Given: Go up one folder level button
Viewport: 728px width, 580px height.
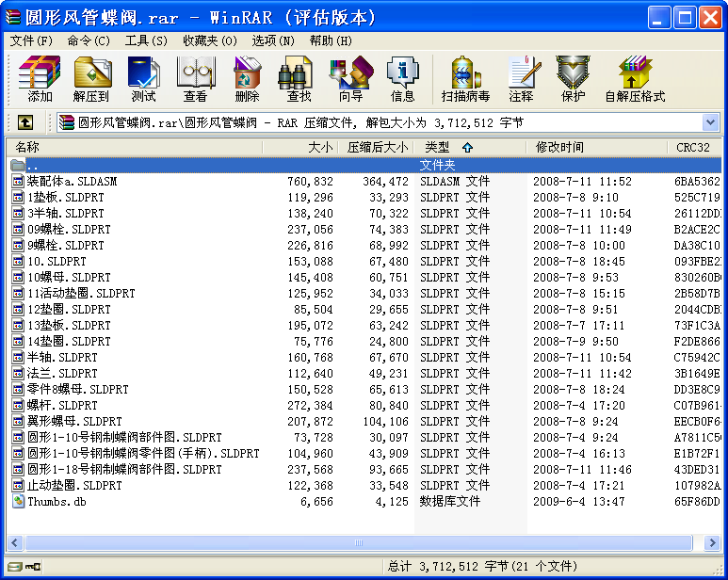Looking at the screenshot, I should coord(25,123).
